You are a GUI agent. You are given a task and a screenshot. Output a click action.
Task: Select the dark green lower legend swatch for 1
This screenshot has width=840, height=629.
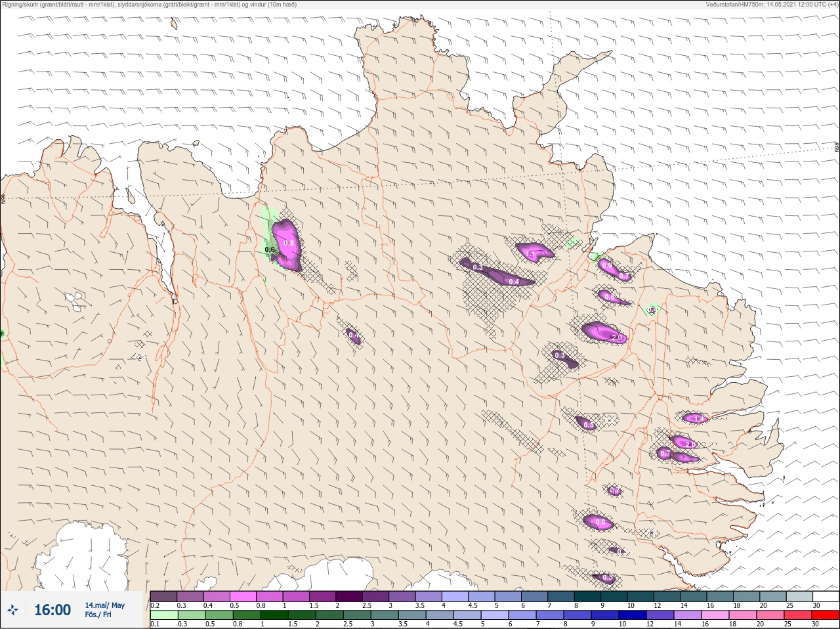[274, 615]
